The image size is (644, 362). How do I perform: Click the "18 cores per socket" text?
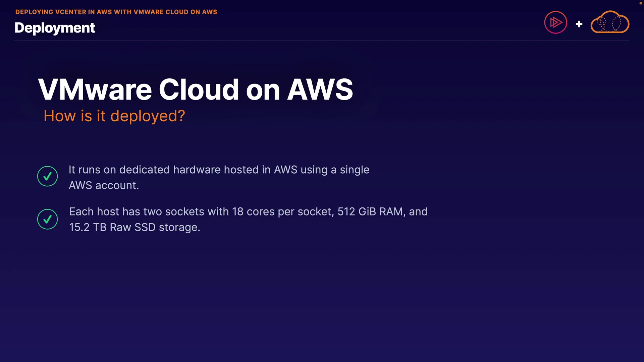click(282, 212)
